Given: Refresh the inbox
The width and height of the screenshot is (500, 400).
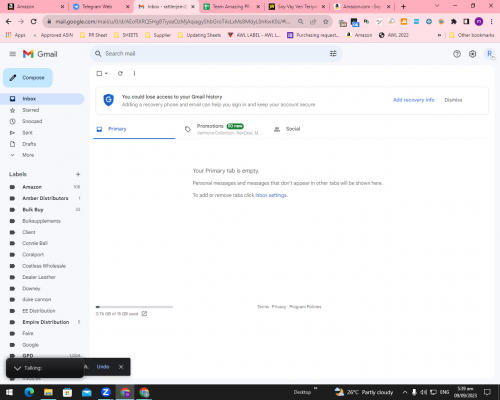Looking at the screenshot, I should coord(120,73).
